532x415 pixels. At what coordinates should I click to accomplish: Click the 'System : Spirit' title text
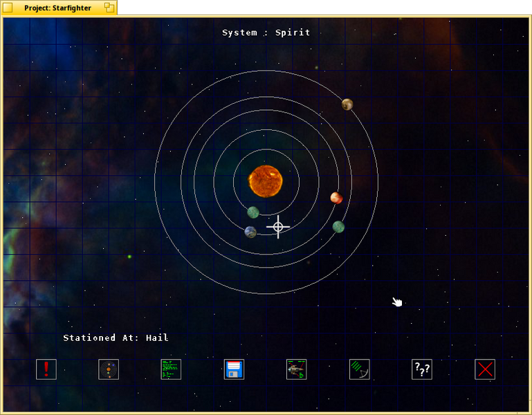266,33
